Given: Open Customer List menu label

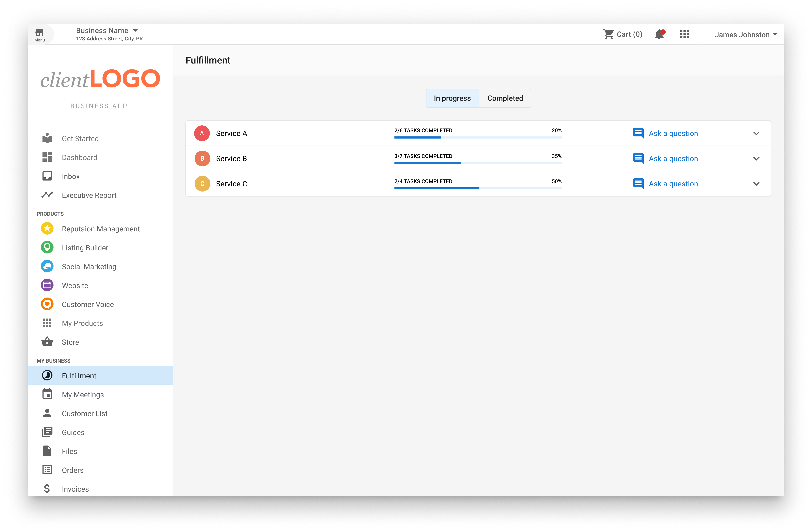Looking at the screenshot, I should pos(85,413).
